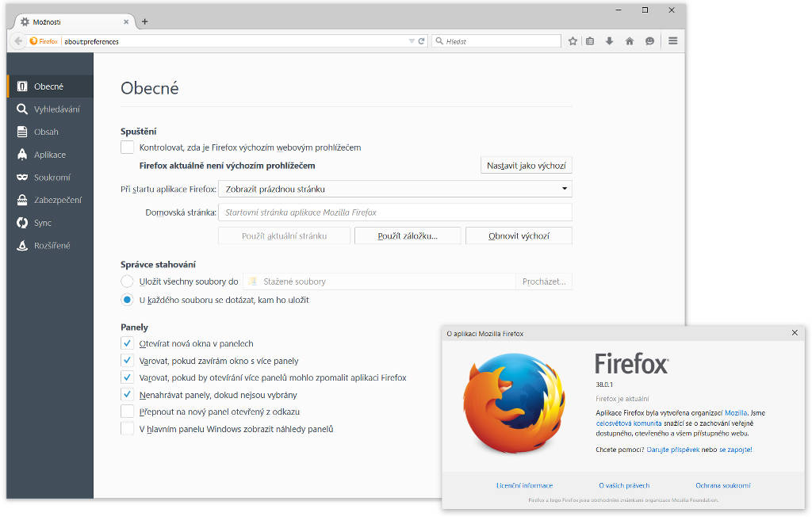Open the history dropdown arrow in address bar
This screenshot has width=812, height=517.
click(412, 41)
